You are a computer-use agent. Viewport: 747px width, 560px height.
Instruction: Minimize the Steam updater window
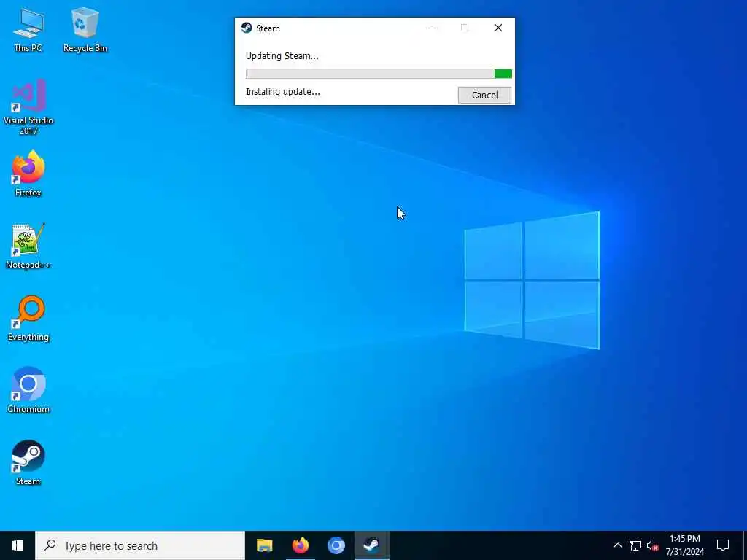(x=432, y=28)
